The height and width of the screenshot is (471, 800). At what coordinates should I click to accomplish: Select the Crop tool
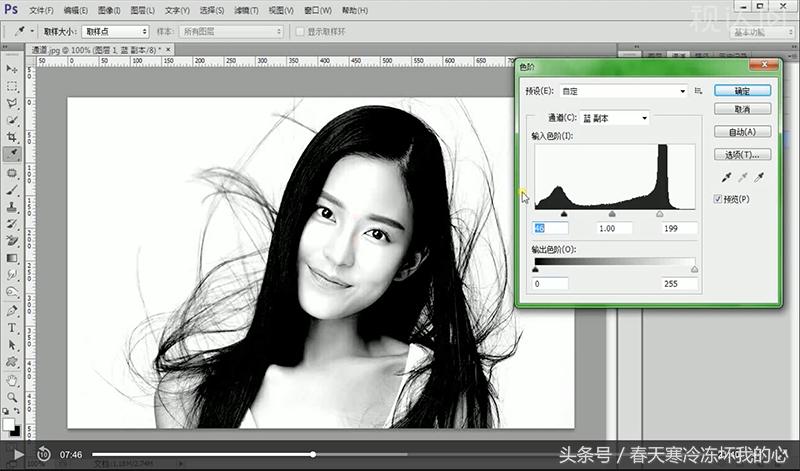coord(12,137)
